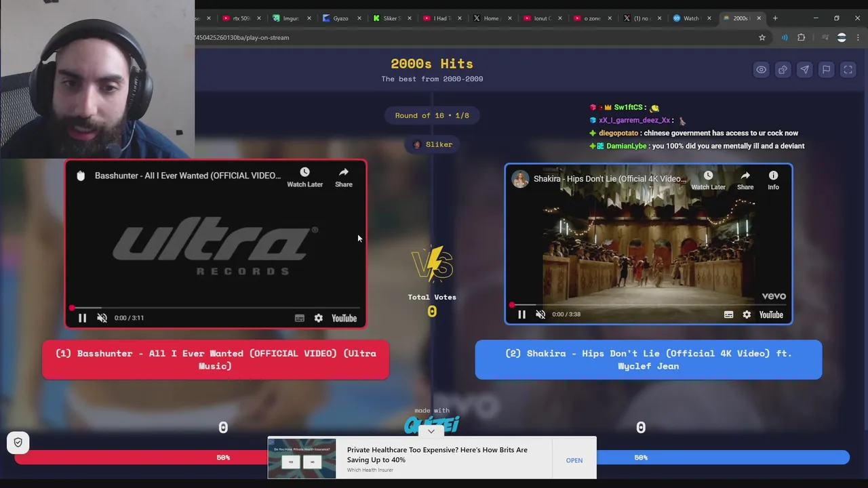This screenshot has width=868, height=488.
Task: Click the Shakira channel avatar
Action: 521,179
